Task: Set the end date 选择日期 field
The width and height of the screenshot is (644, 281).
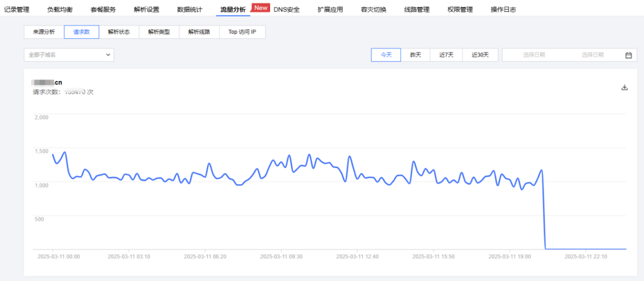Action: 593,55
